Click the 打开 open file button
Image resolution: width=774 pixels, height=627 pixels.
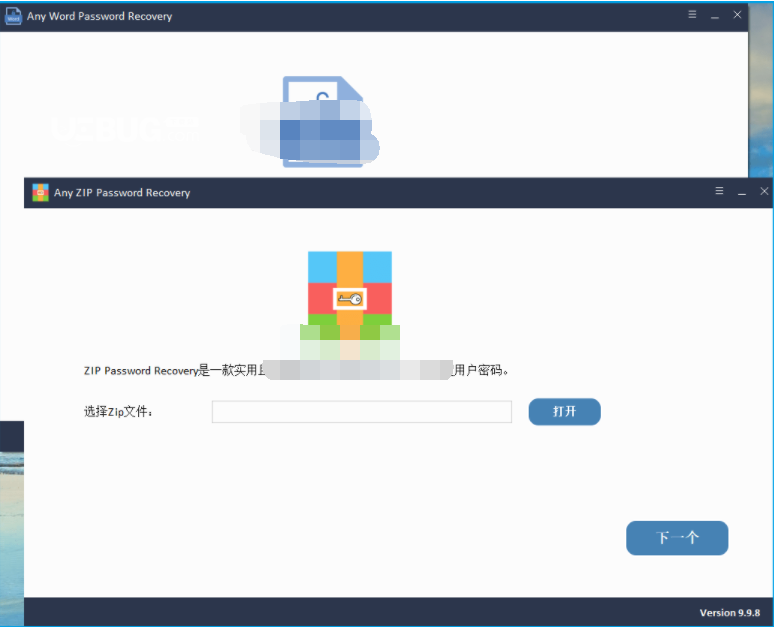564,411
